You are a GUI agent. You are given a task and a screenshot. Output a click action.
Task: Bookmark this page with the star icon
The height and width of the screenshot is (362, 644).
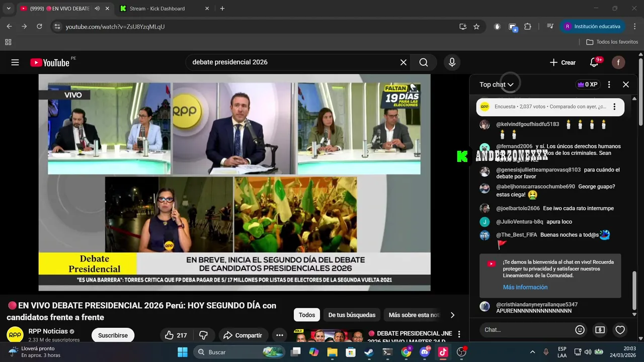pos(476,27)
